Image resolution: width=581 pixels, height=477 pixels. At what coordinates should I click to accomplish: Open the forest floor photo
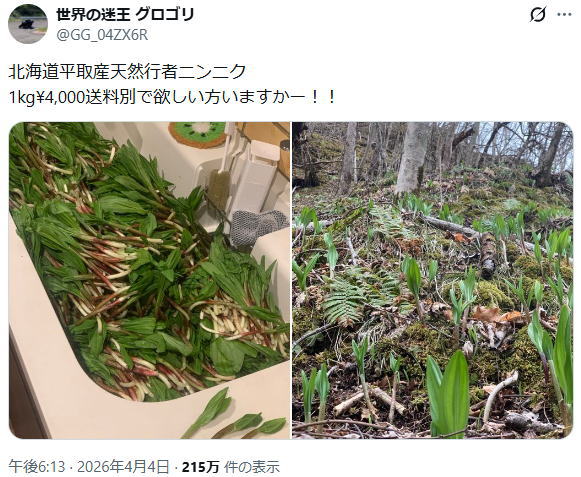click(432, 280)
